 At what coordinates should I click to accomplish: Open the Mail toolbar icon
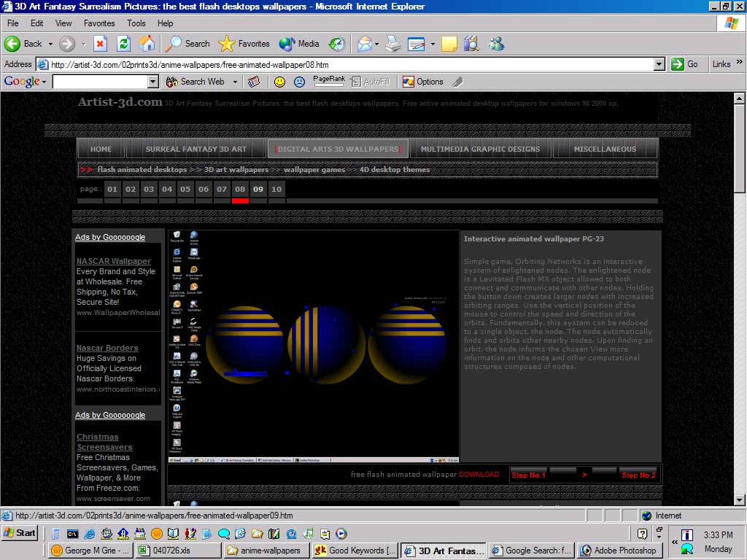click(364, 44)
